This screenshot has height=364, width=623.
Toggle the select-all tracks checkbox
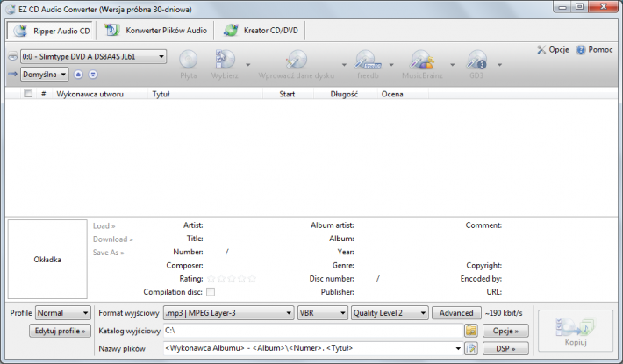coord(28,93)
